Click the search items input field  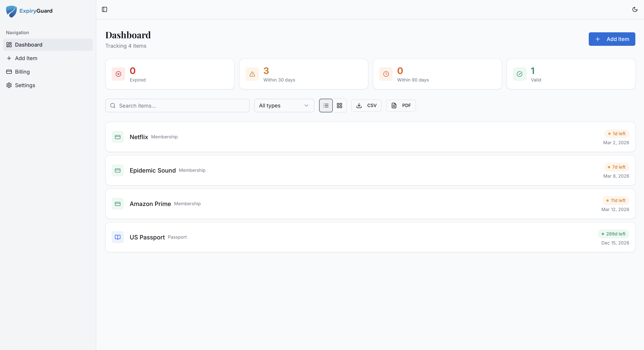coord(177,105)
